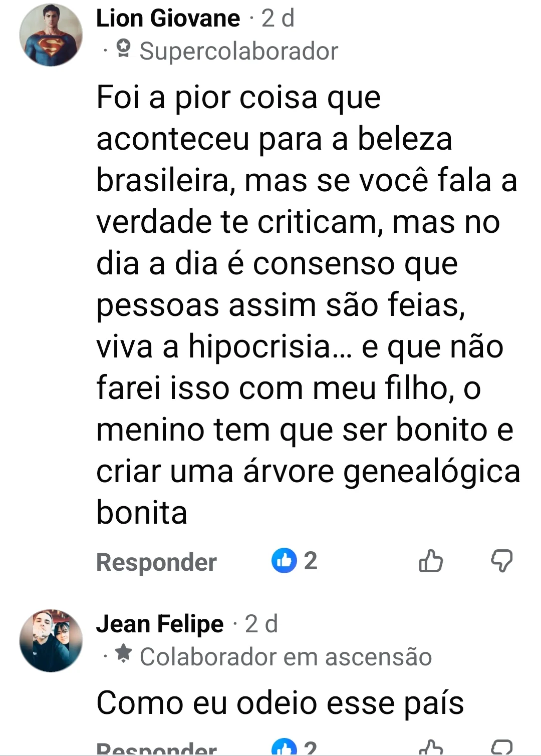Click reaction count 2 on Lion Giovane's comment
This screenshot has height=756, width=541.
point(311,560)
